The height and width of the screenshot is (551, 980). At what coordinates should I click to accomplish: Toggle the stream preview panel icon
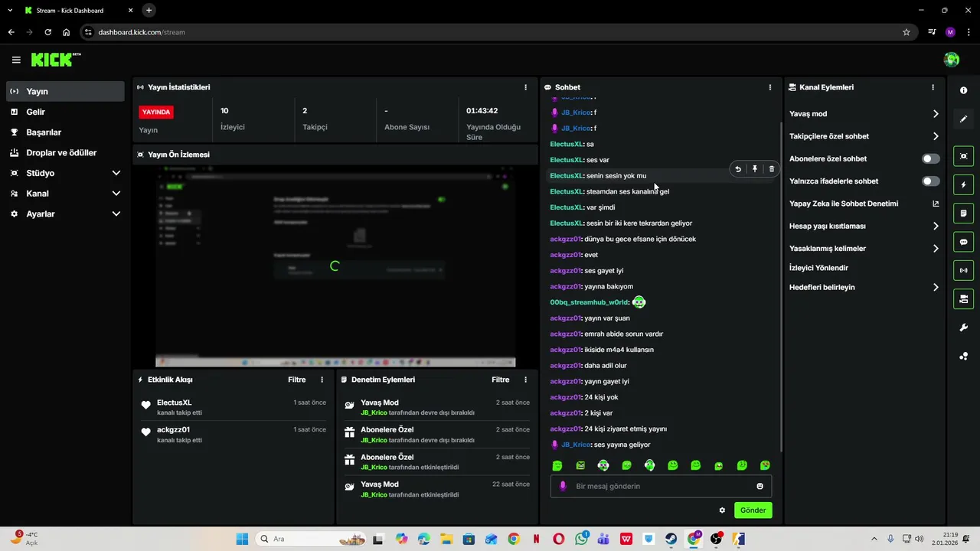(963, 156)
